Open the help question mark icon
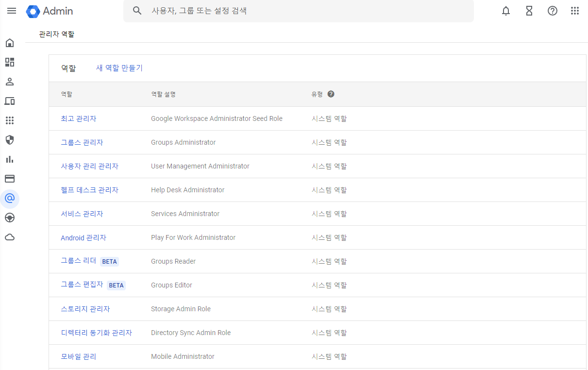 [553, 11]
